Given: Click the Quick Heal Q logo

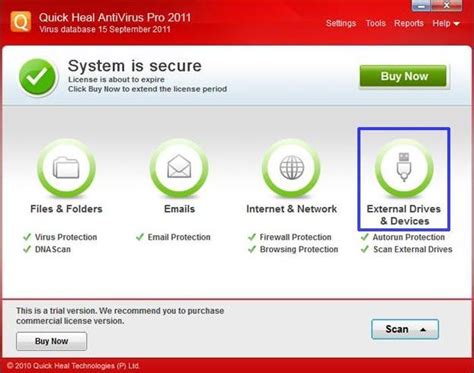Looking at the screenshot, I should [x=21, y=22].
